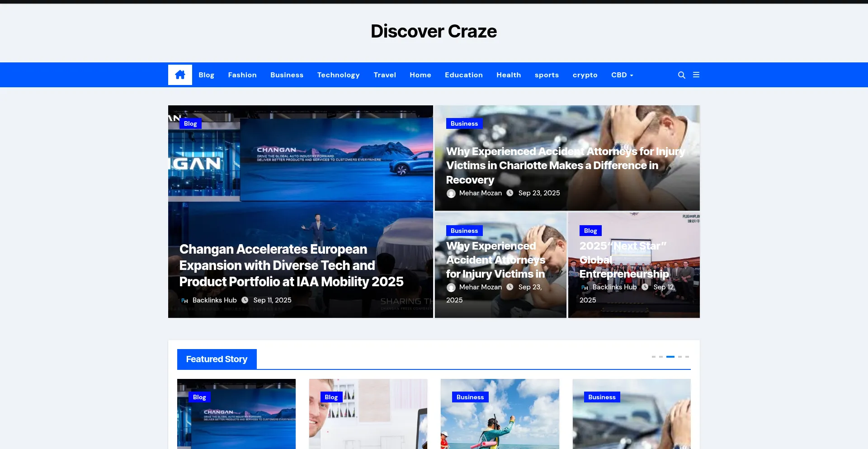
Task: Go to Health section in navbar
Action: pos(509,75)
